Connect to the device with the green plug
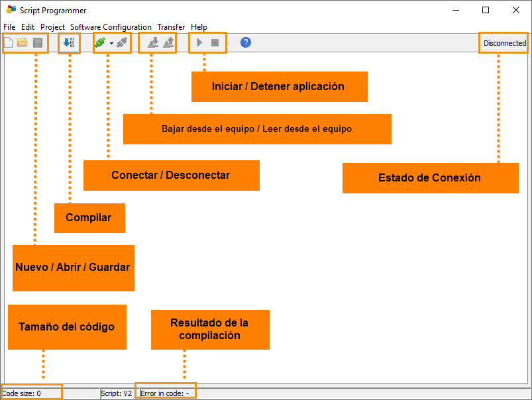 100,43
